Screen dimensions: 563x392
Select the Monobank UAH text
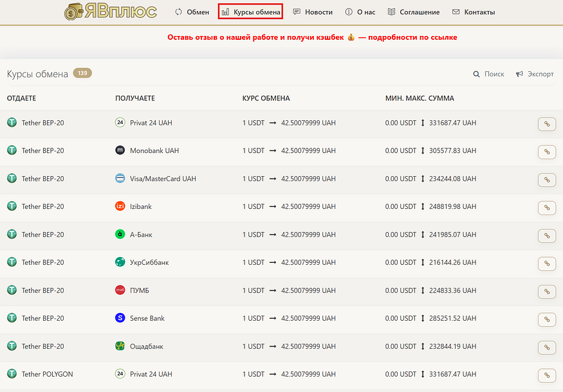coord(154,150)
